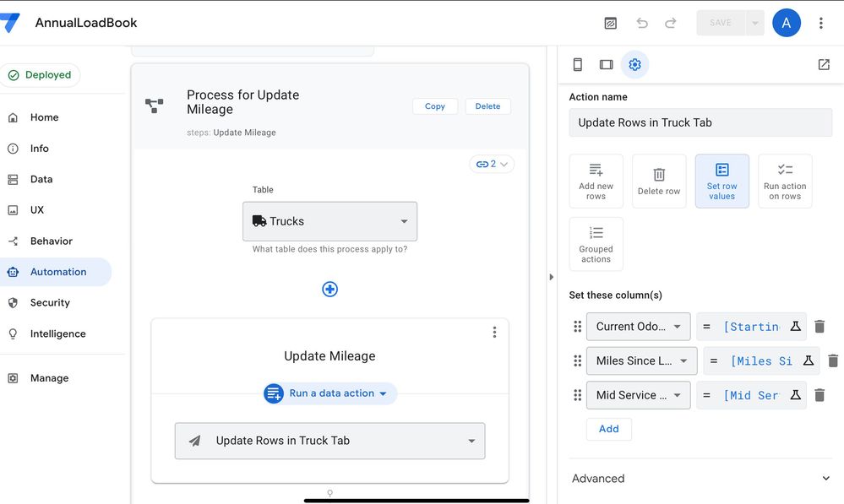Edit the [Miles Si expression field

(760, 361)
